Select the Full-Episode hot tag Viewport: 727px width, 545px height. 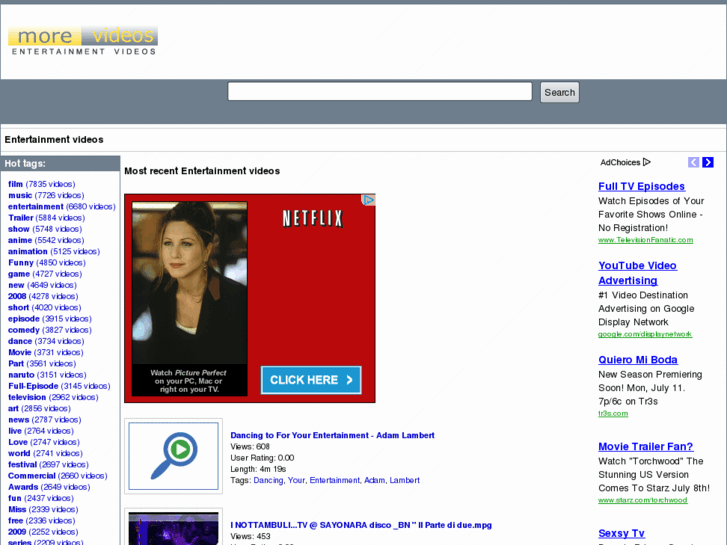click(x=33, y=386)
